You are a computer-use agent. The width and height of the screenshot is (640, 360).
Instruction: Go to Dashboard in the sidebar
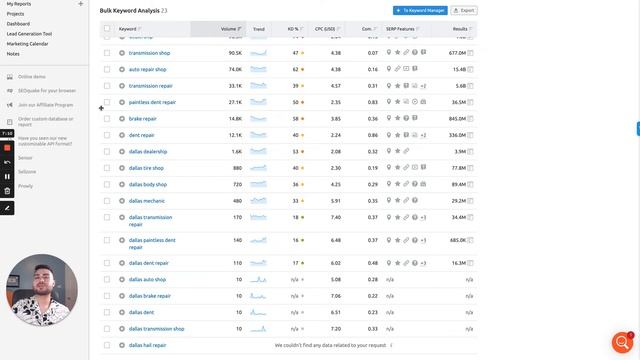18,24
